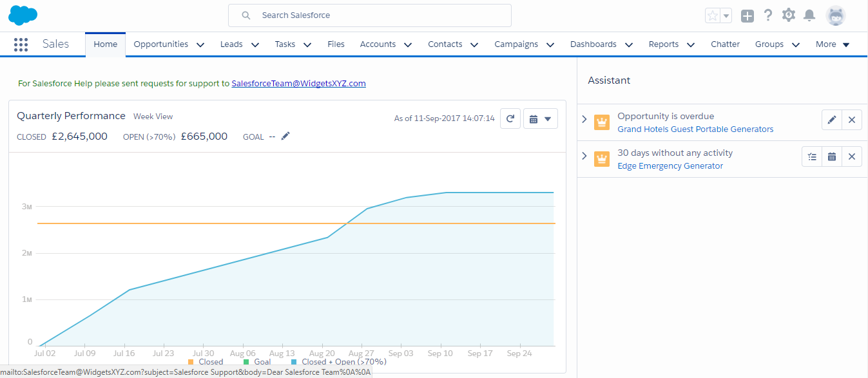Screen dimensions: 868x378
Task: Click the CLOSED amount £2,645,000
Action: point(80,137)
